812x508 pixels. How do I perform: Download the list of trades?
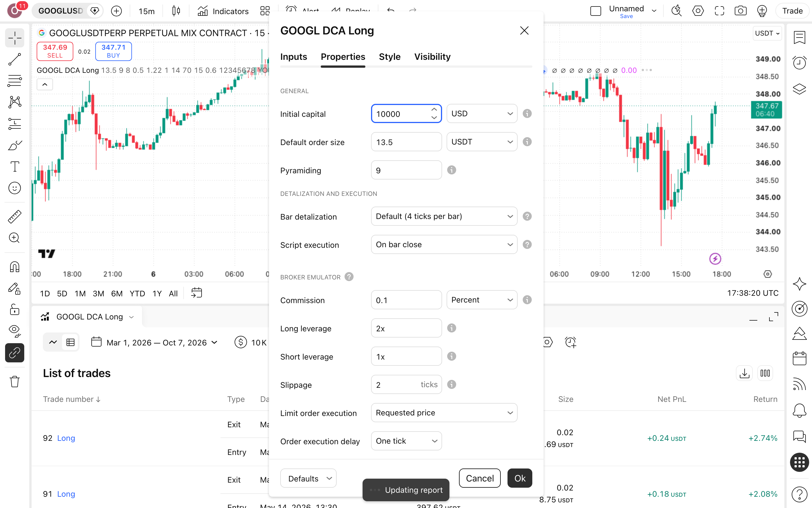click(x=744, y=373)
